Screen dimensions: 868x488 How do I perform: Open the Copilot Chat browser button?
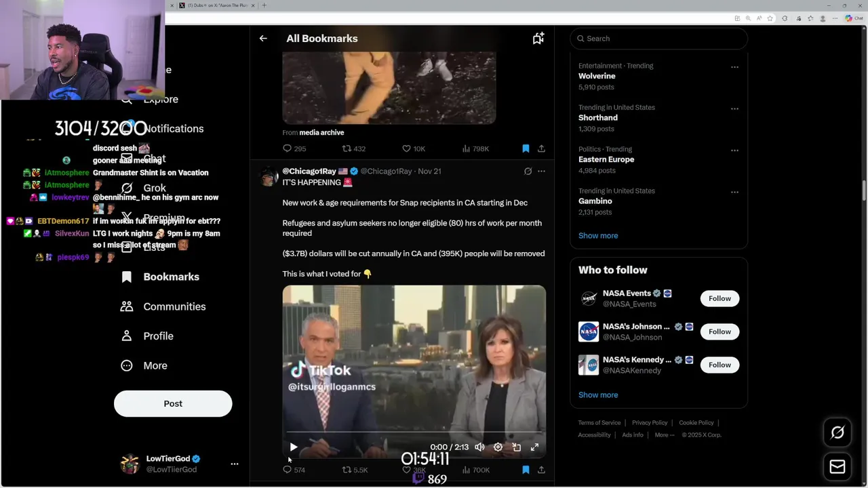853,18
